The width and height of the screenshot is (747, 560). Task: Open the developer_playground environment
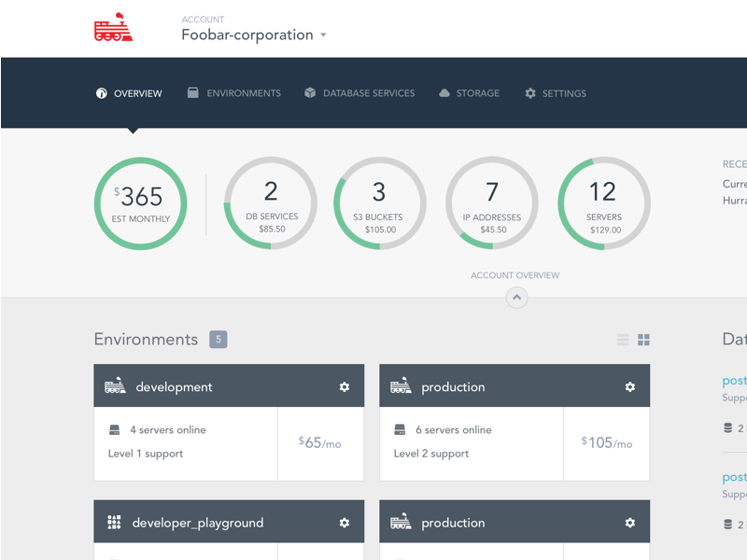pyautogui.click(x=198, y=523)
